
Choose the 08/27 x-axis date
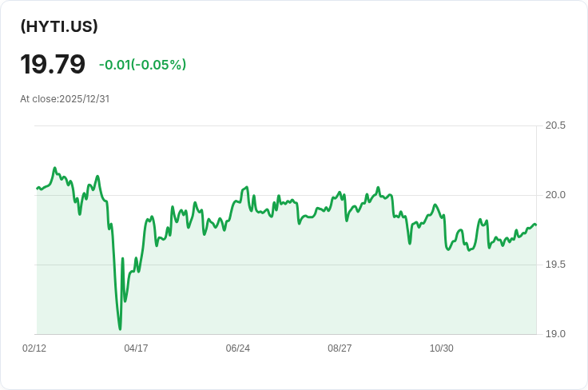340,348
